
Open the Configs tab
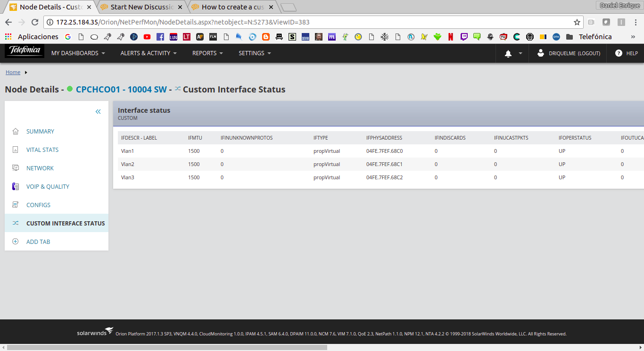38,205
